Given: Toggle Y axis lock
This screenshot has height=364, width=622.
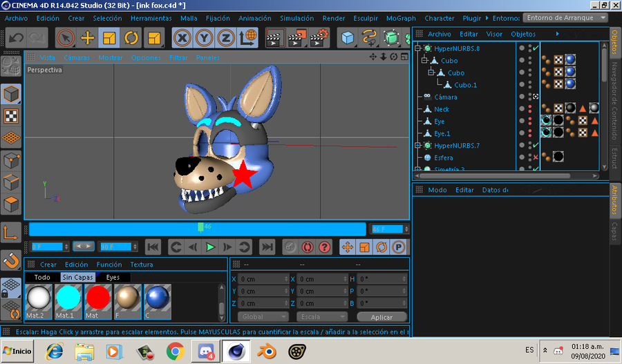Looking at the screenshot, I should tap(204, 38).
